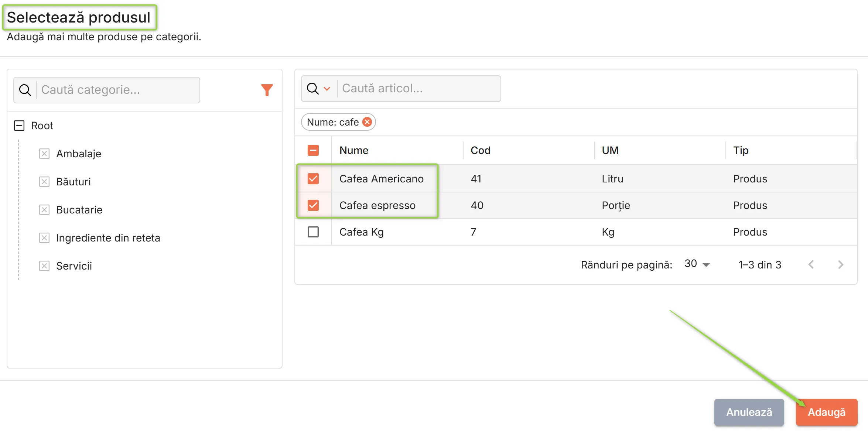Click the 'Cafea espresso' name cell

(377, 205)
